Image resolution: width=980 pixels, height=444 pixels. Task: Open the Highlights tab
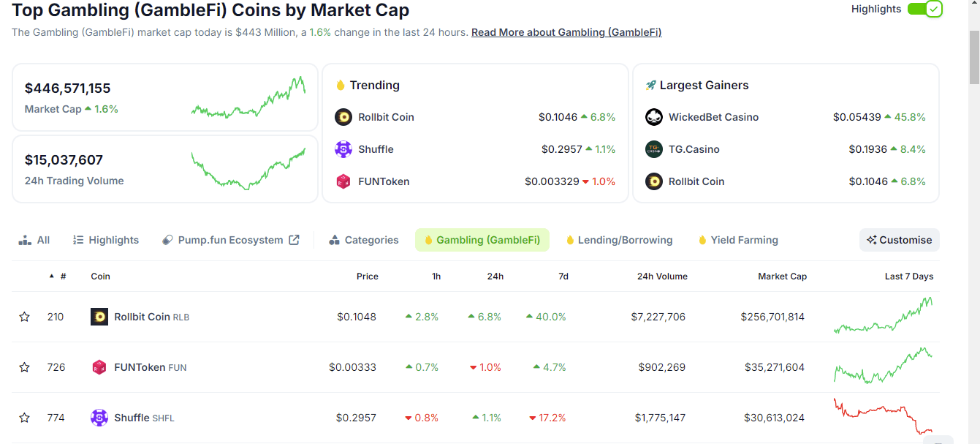click(106, 240)
